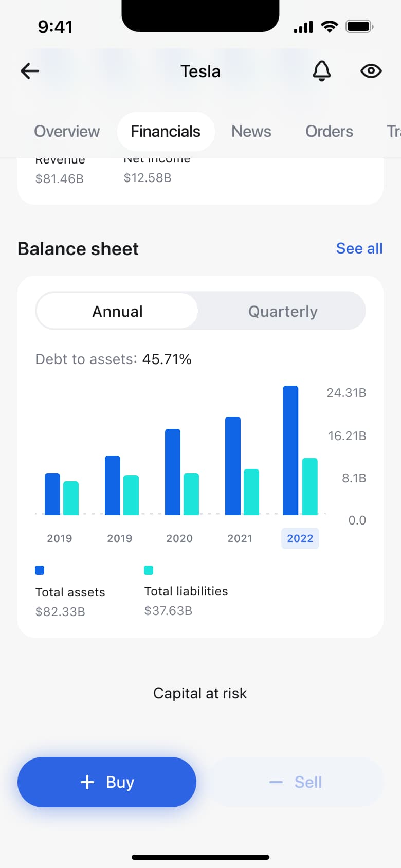
Task: Click the $81.46B revenue value
Action: (x=59, y=179)
